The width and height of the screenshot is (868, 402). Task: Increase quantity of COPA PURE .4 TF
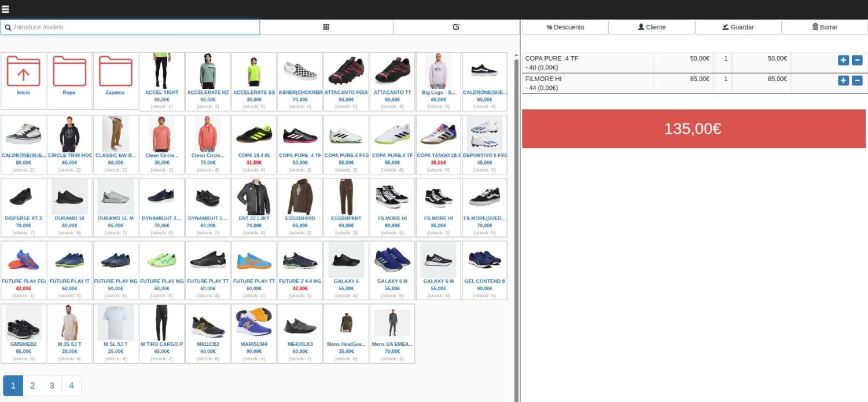[843, 60]
